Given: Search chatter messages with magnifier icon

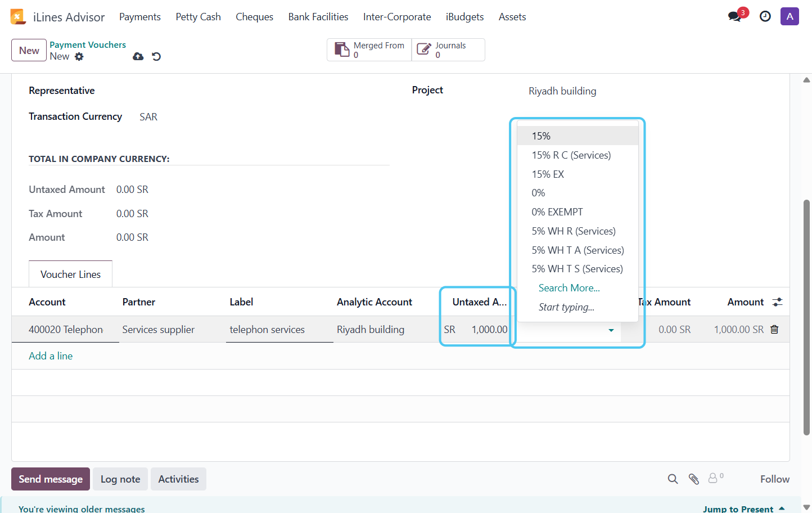Looking at the screenshot, I should (x=673, y=479).
